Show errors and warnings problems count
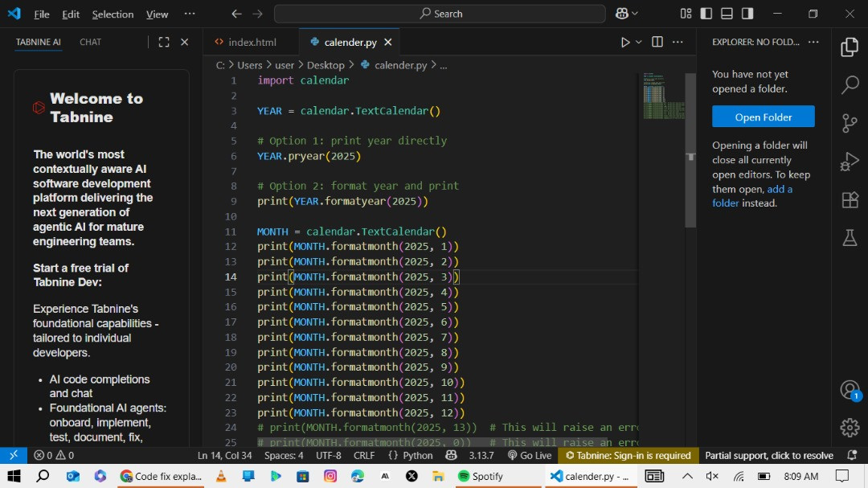Screen dimensions: 868x488 (x=54, y=455)
